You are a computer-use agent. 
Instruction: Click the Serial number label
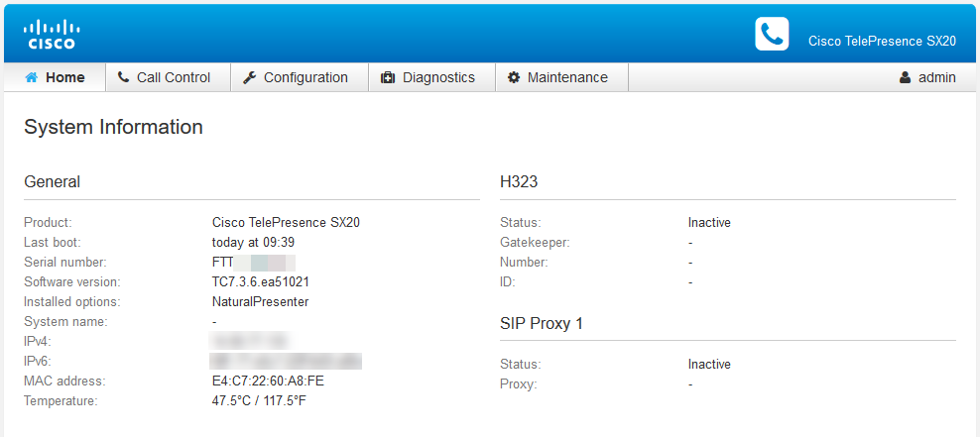point(65,263)
